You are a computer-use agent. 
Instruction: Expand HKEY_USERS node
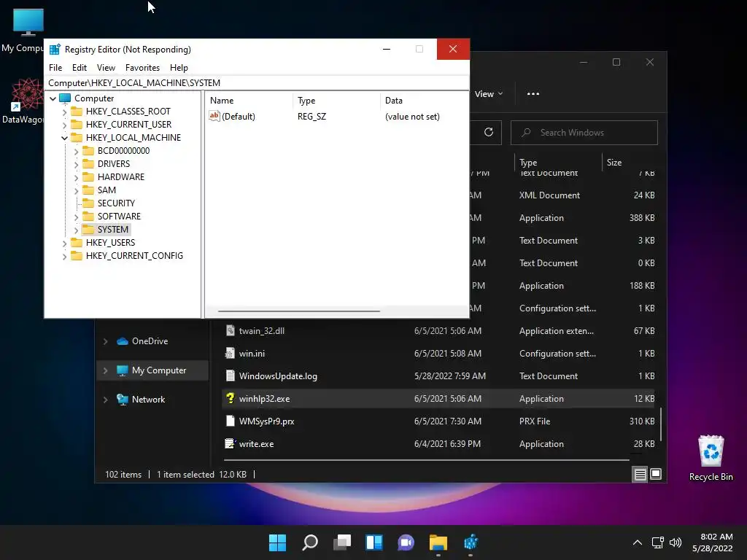pyautogui.click(x=64, y=243)
